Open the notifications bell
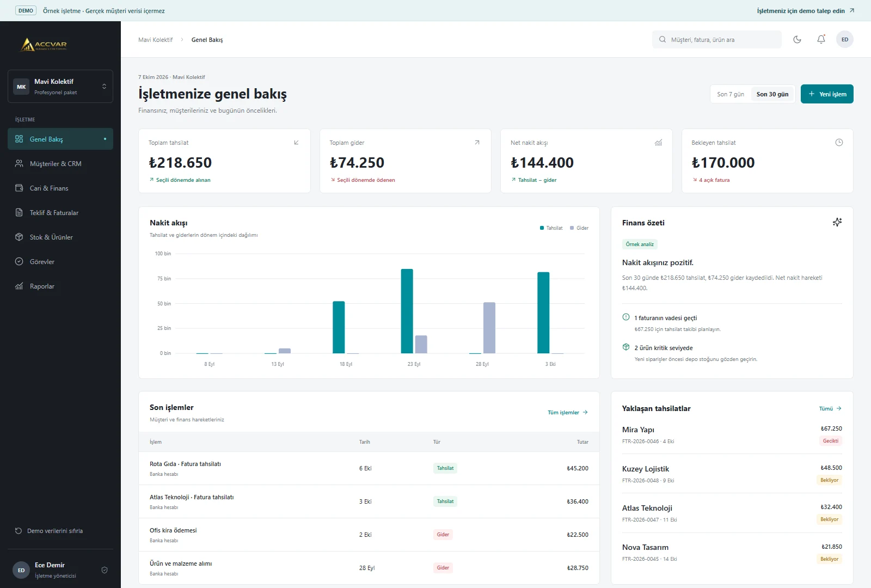 click(821, 39)
